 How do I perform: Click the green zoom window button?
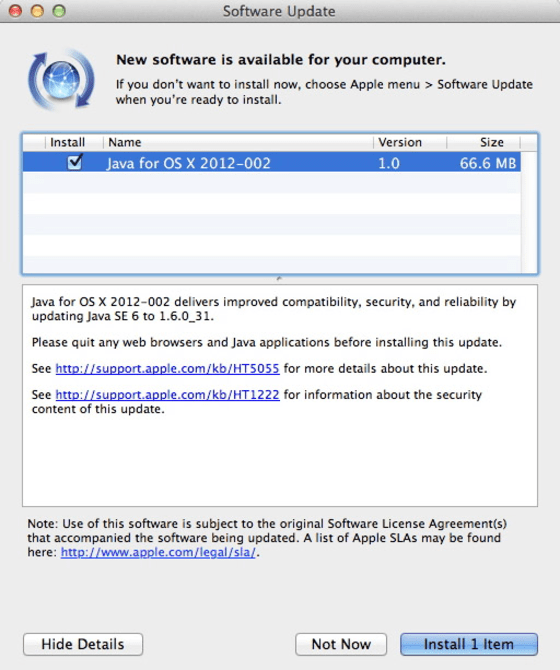coord(59,11)
